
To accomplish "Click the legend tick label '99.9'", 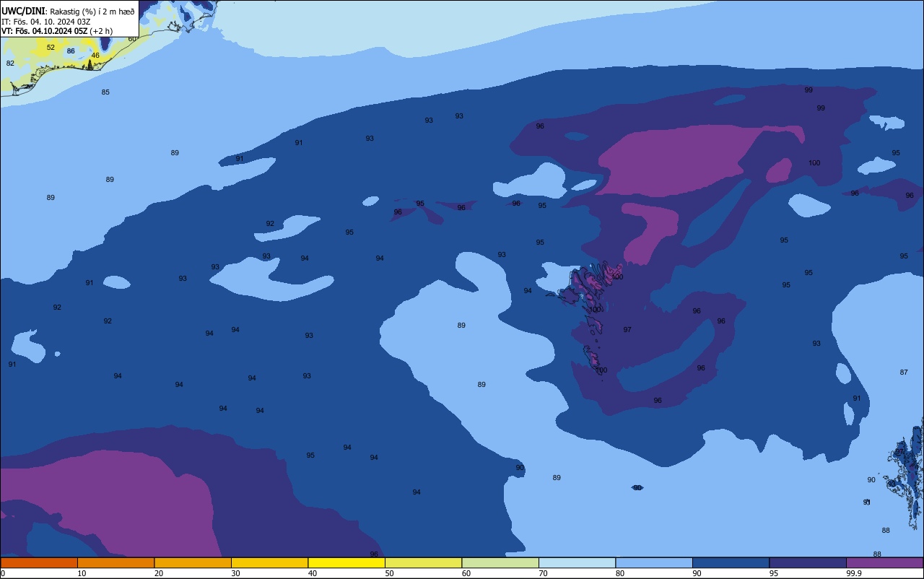I will click(855, 573).
